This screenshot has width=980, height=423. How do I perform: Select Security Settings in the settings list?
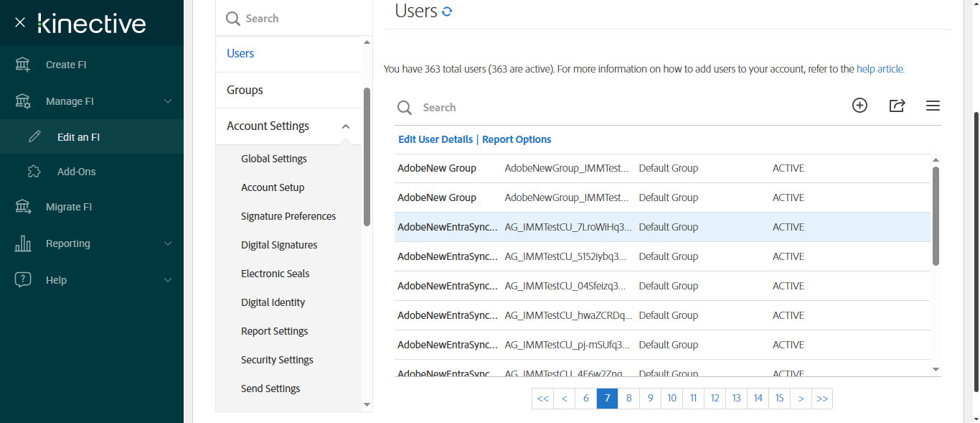pos(277,360)
